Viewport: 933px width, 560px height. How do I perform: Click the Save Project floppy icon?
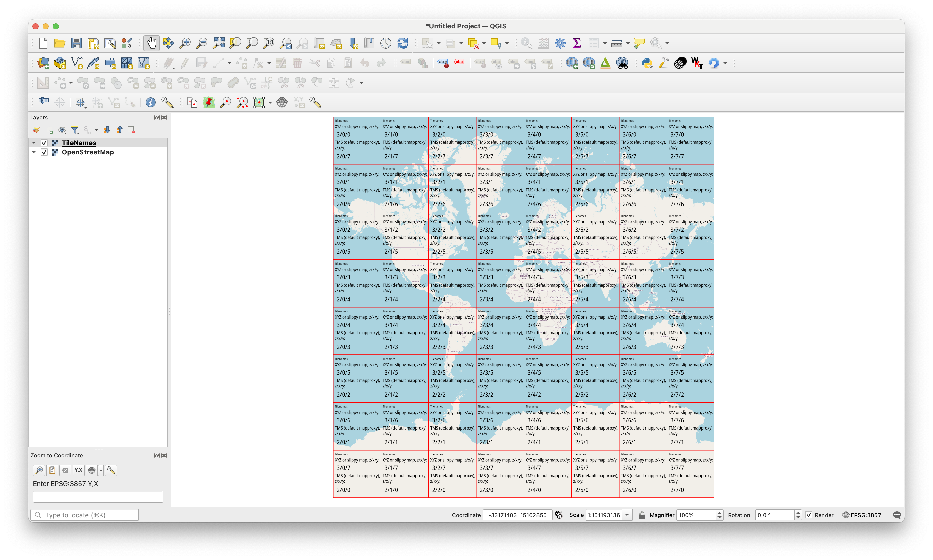[x=76, y=43]
